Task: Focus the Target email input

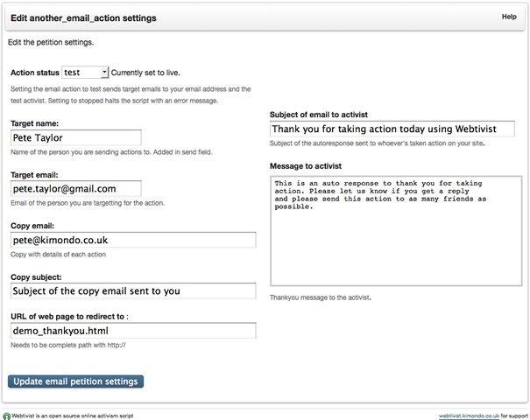Action: [75, 188]
